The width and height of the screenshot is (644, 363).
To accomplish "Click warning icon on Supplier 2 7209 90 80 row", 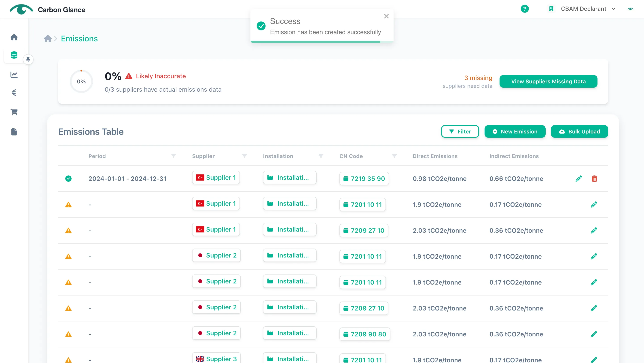I will click(68, 334).
